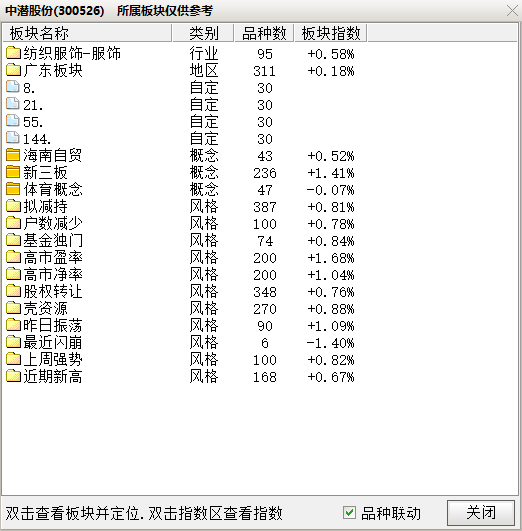Click the 387 count in 拟减持 row
522x531 pixels.
coord(265,207)
